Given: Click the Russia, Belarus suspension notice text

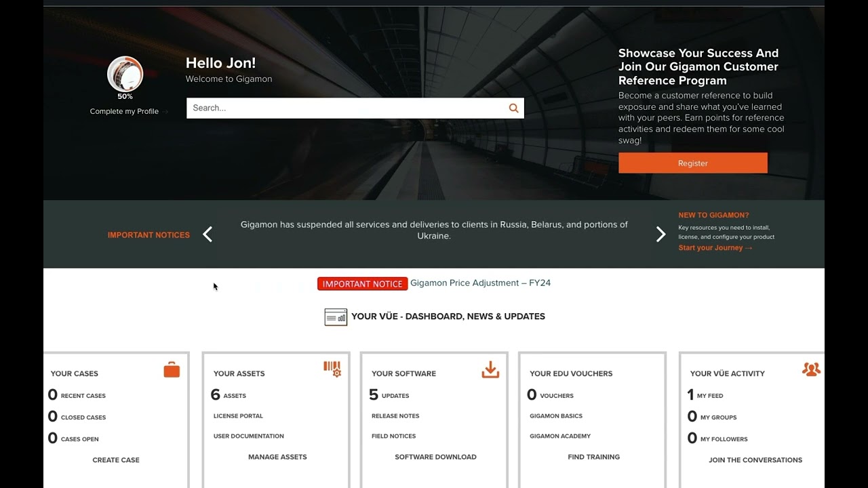Looking at the screenshot, I should tap(434, 230).
